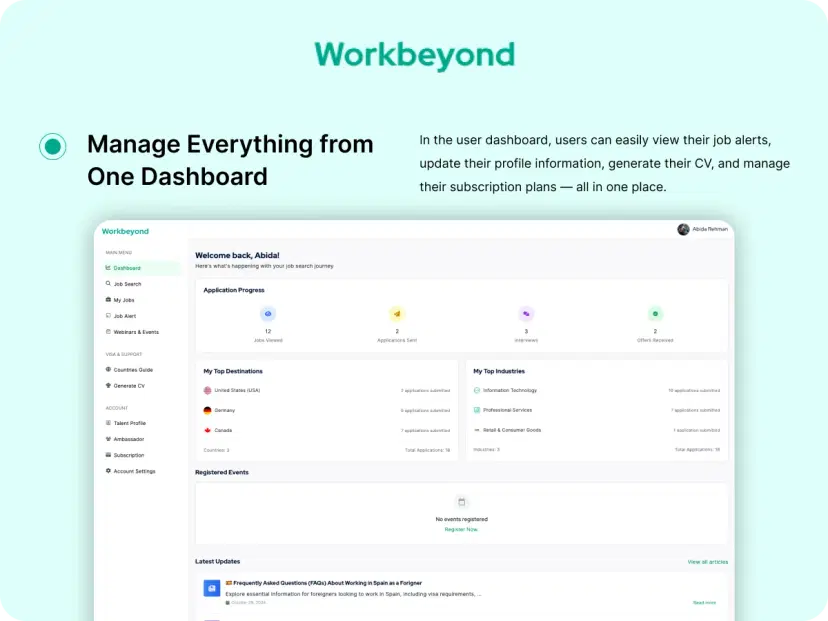Click the Register Now link
This screenshot has width=828, height=621.
point(461,529)
